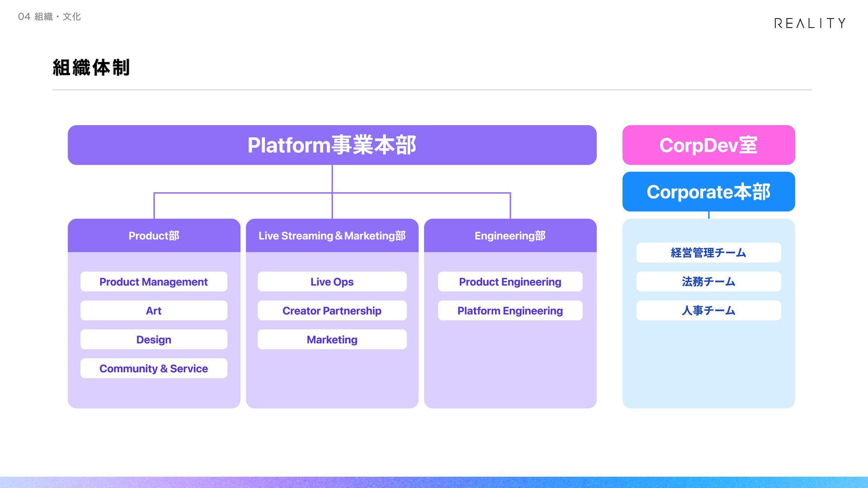Select the Marketing team box

coord(332,340)
